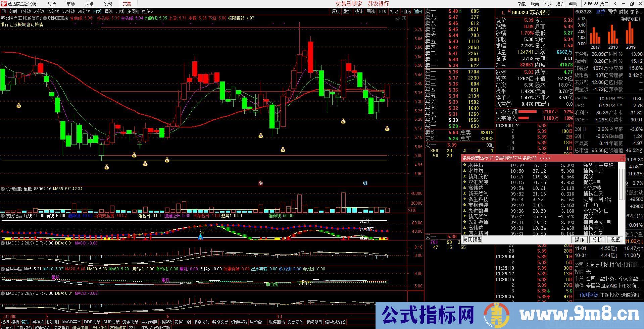Select the 30分钟 period

click(68, 11)
